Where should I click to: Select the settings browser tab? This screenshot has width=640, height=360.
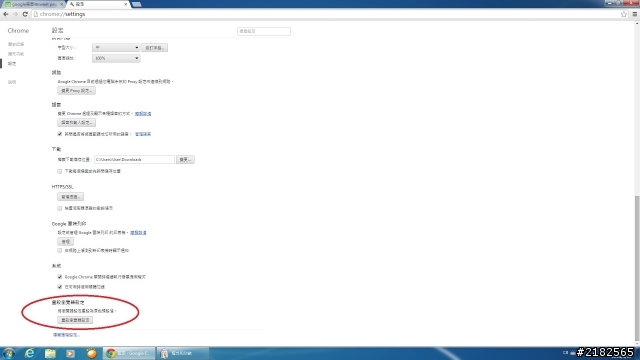(x=97, y=4)
